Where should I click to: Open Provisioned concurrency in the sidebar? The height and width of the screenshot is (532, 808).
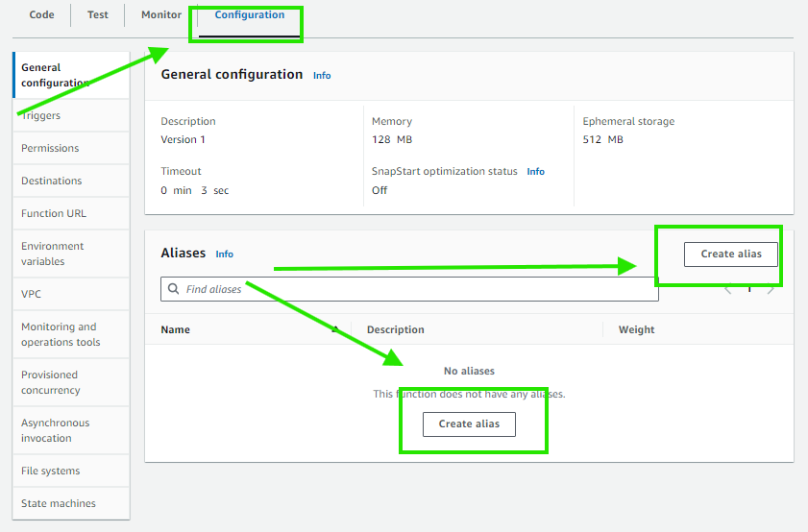pos(51,382)
